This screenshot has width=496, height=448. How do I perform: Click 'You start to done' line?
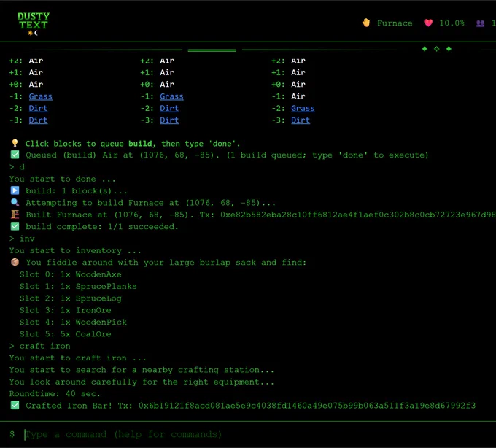[62, 179]
